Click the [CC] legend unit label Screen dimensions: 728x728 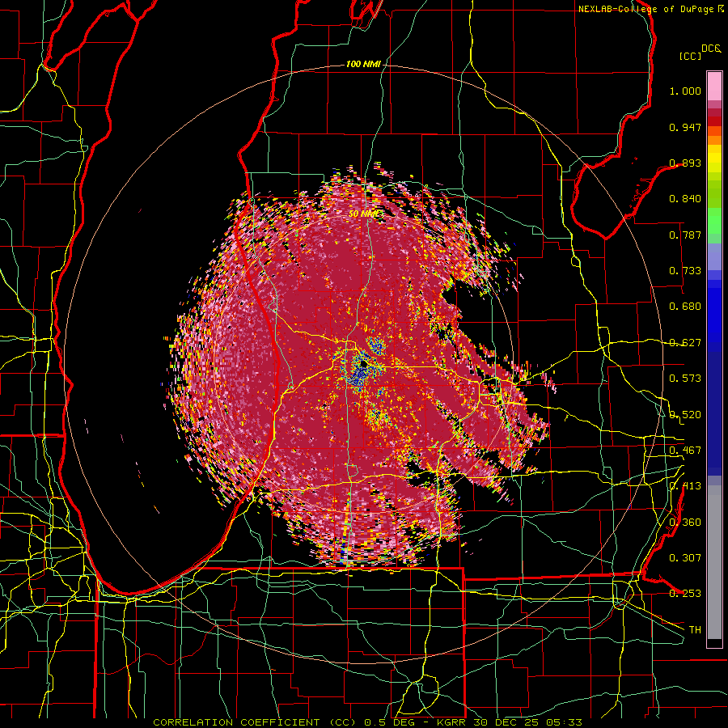coord(690,56)
